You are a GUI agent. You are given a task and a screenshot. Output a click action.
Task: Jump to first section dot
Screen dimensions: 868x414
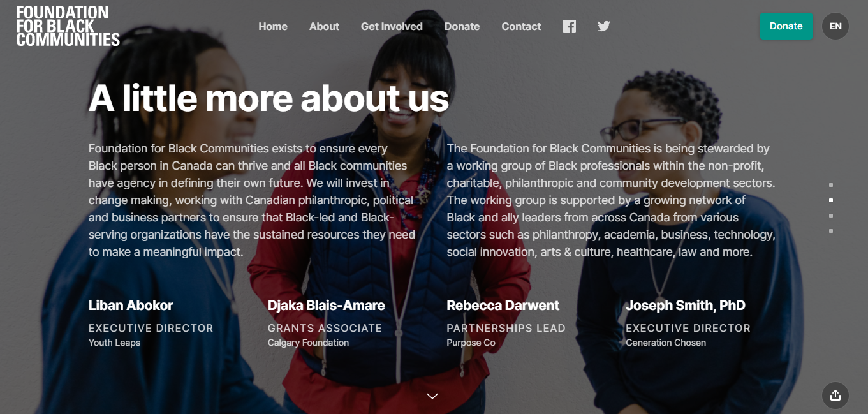click(831, 185)
